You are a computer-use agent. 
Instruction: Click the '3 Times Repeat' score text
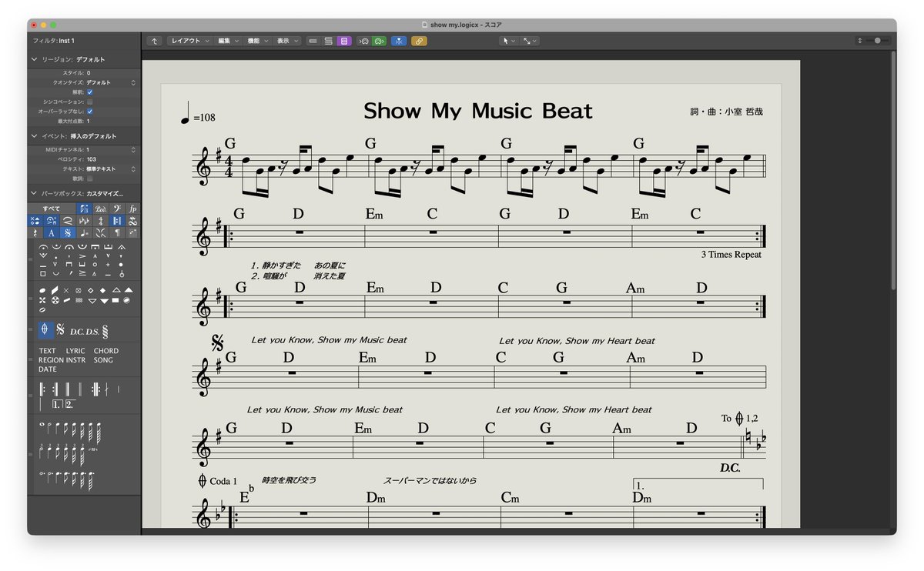[x=731, y=255]
